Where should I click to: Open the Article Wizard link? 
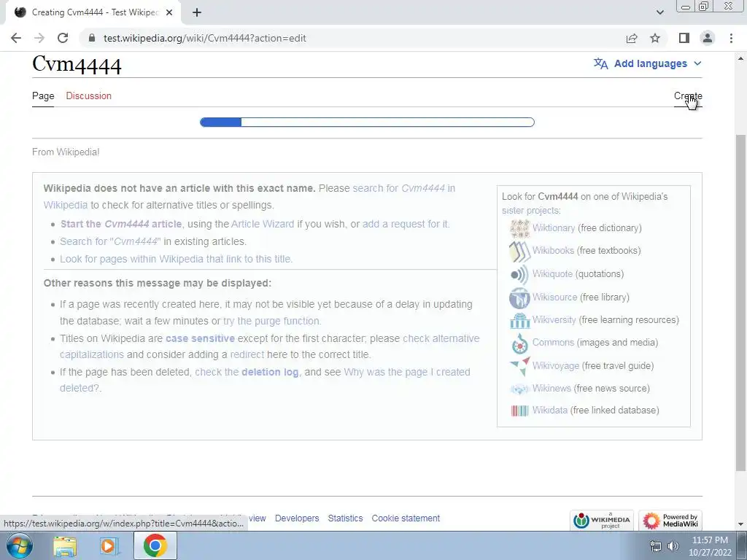[263, 225]
